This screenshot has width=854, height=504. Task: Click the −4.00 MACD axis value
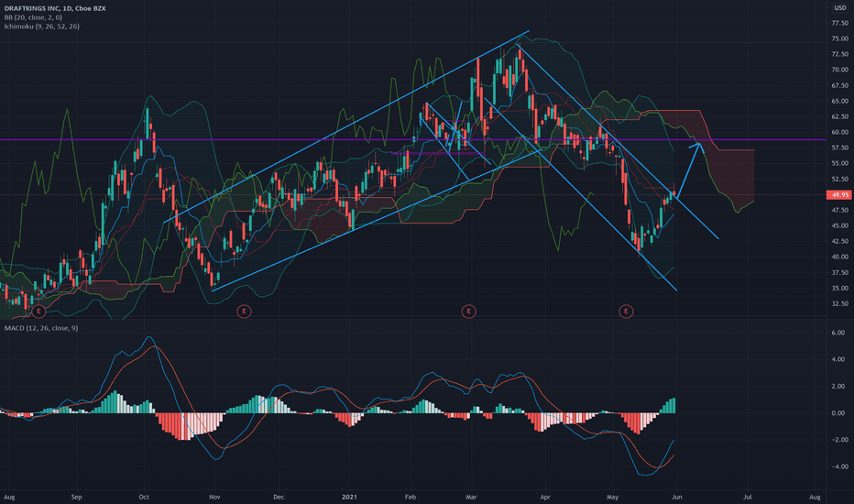(838, 466)
